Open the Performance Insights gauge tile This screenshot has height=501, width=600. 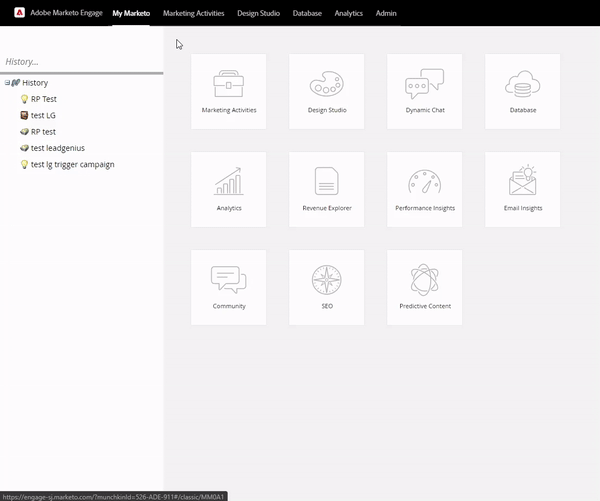tap(424, 189)
